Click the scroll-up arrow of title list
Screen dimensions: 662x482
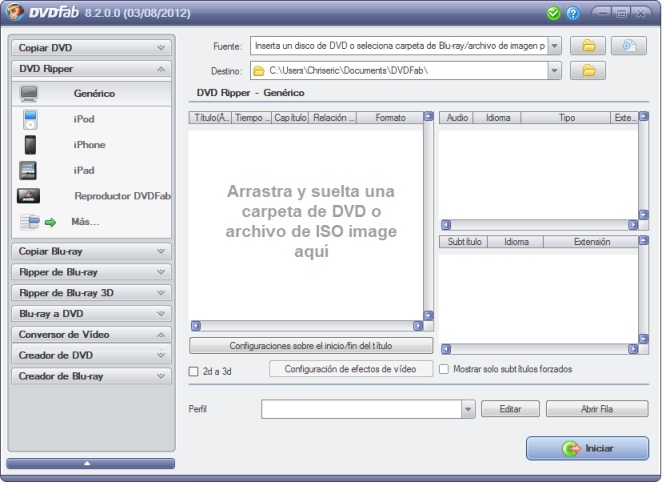(428, 116)
